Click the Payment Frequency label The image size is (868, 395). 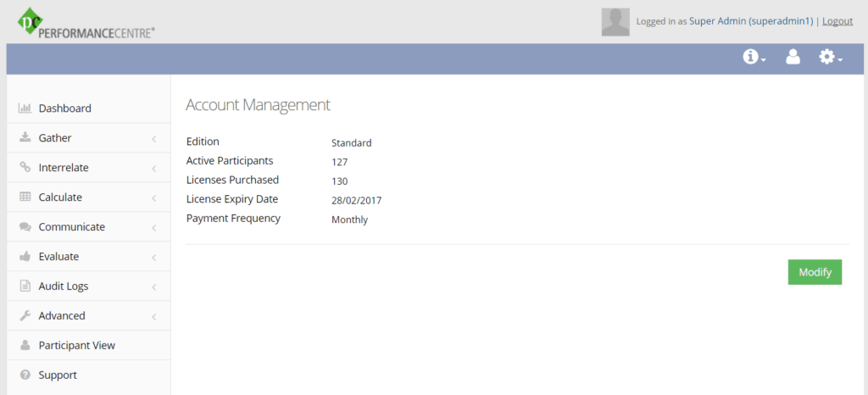pos(233,218)
